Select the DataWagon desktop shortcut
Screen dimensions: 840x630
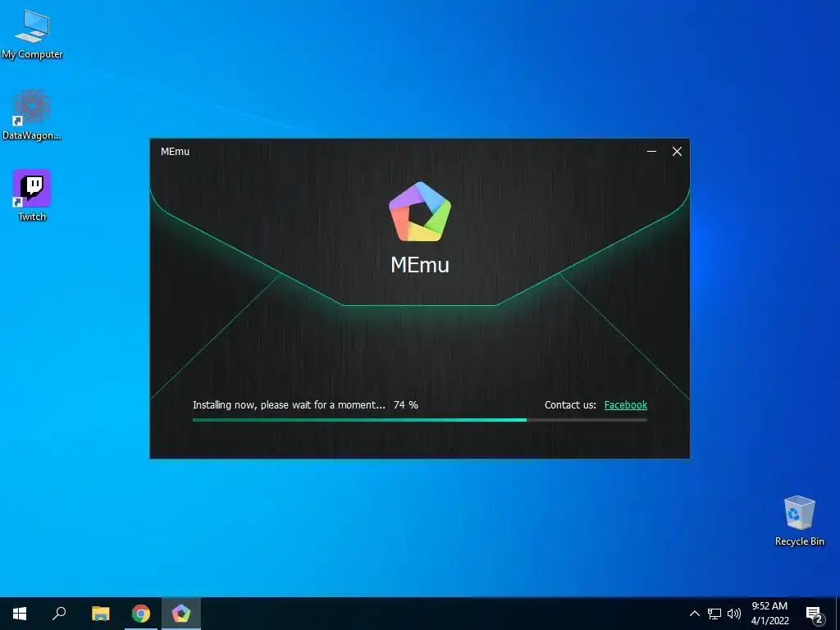(32, 115)
